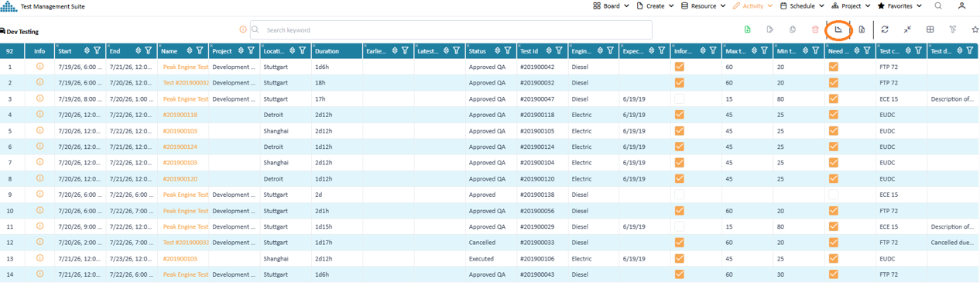Screen dimensions: 980x283
Task: Open the Project menu in top bar
Action: [x=851, y=5]
